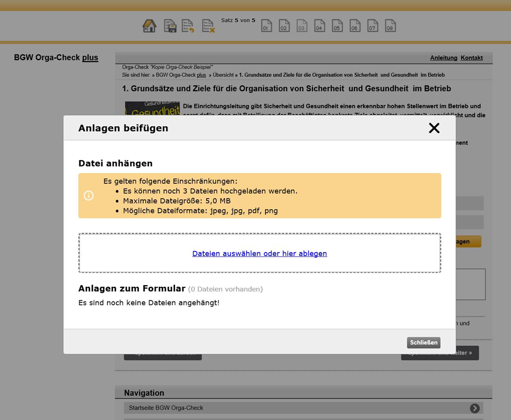511x420 pixels.
Task: Click the delete record icon with X
Action: [208, 26]
